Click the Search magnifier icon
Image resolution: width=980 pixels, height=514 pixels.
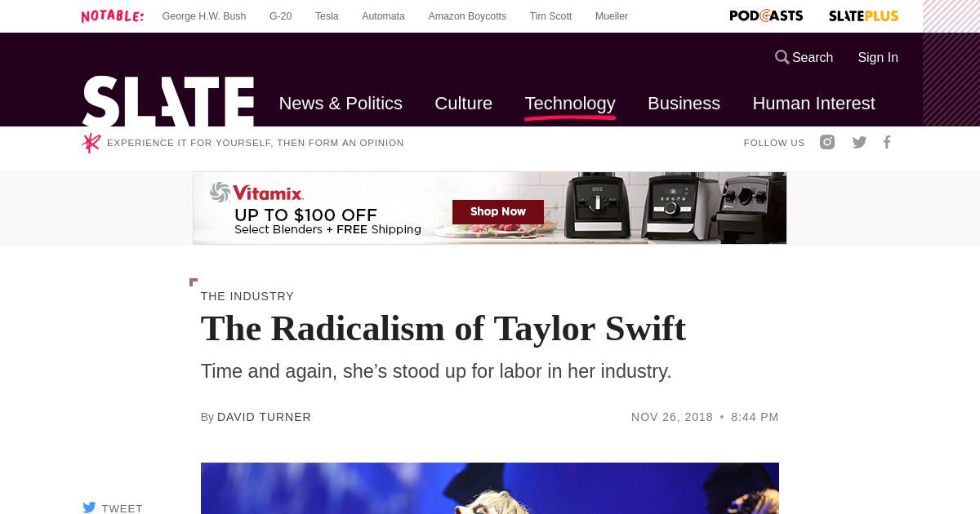[782, 57]
